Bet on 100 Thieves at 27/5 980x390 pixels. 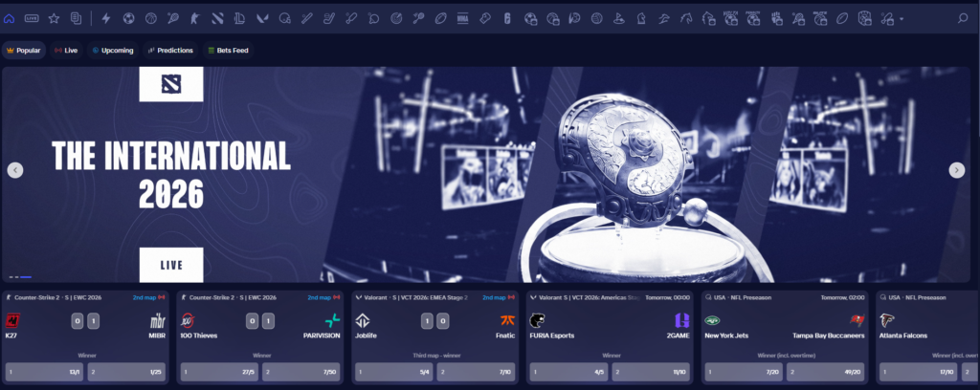click(219, 372)
